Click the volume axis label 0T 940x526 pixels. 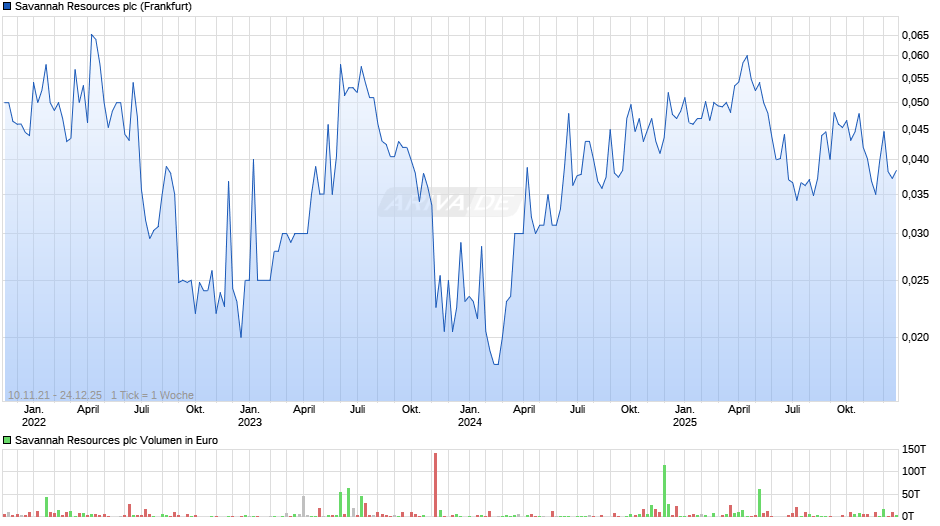(908, 516)
